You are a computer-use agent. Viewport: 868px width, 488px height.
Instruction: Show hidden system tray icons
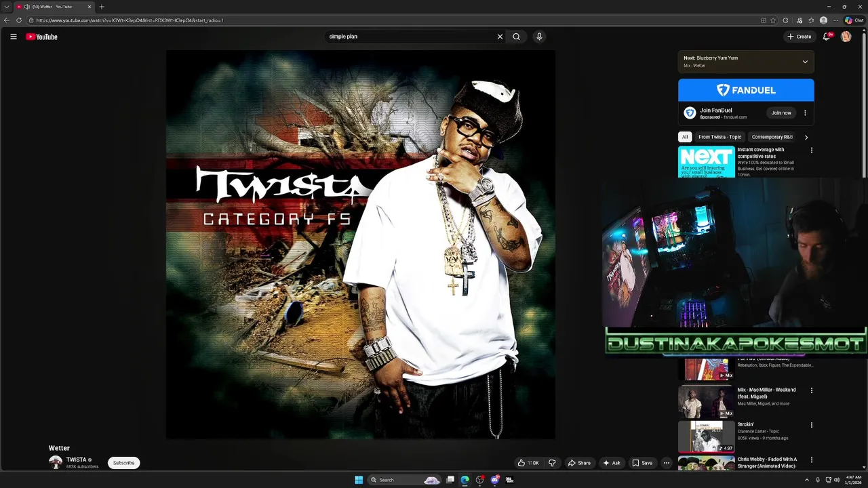click(807, 480)
